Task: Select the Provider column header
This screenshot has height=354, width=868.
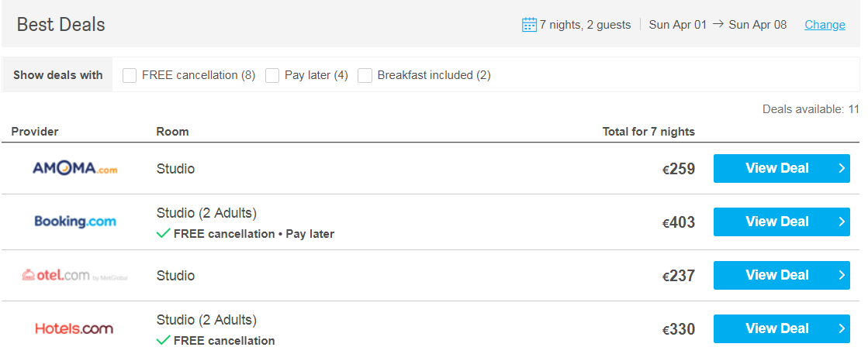Action: [35, 132]
